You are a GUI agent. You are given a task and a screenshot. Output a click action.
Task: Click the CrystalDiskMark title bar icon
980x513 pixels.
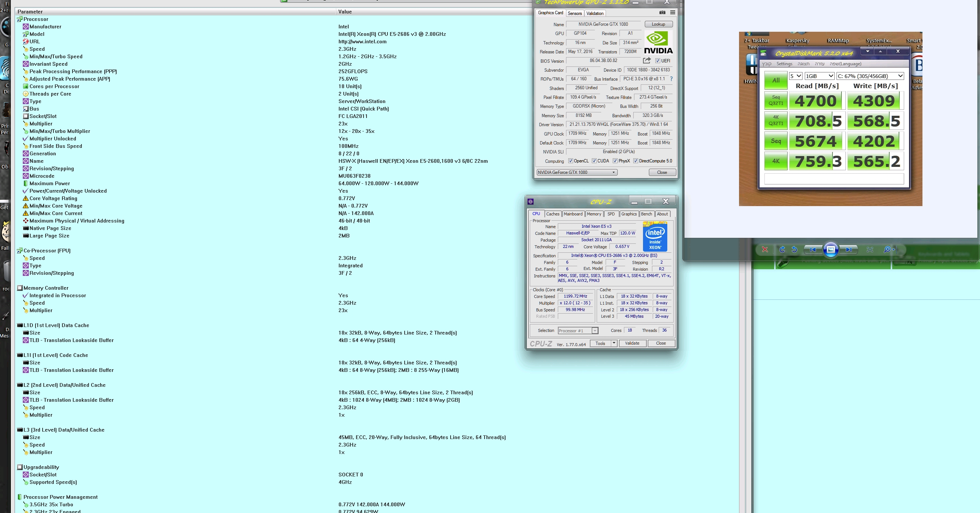pos(763,53)
